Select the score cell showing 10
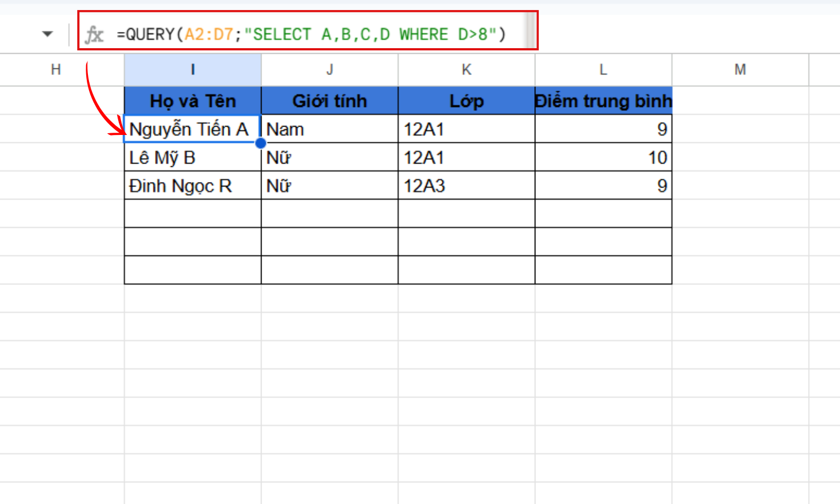Viewport: 840px width, 504px height. click(x=603, y=157)
